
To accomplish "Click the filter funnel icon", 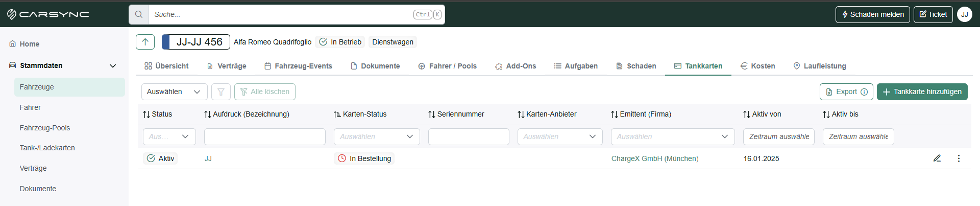I will (221, 91).
